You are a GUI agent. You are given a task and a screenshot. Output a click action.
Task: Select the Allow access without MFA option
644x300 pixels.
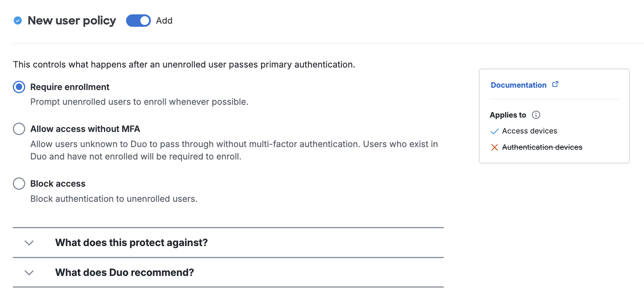click(19, 129)
